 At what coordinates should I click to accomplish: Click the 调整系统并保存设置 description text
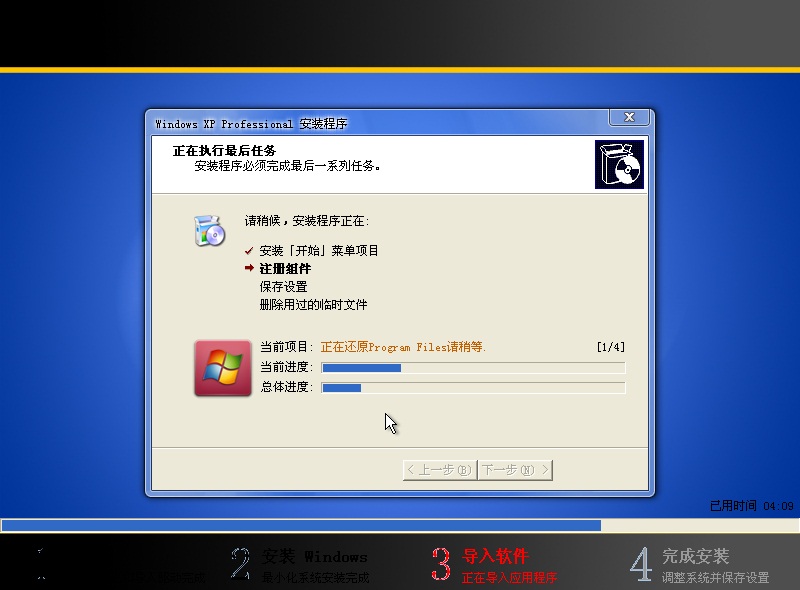715,578
